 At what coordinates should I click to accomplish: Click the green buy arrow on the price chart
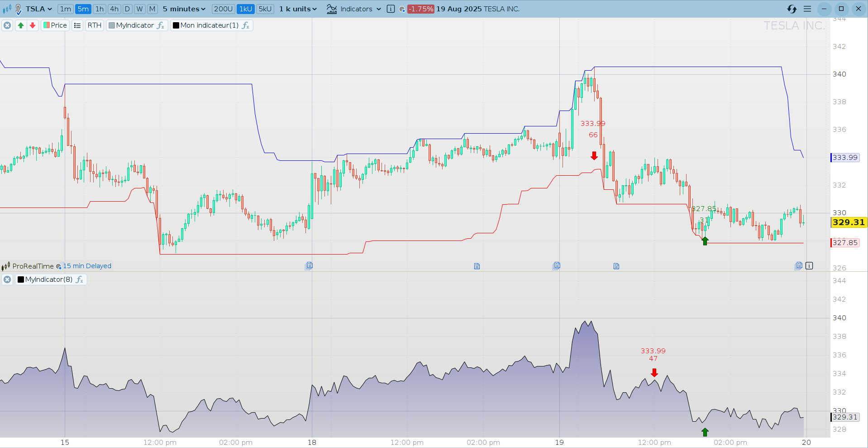click(705, 241)
